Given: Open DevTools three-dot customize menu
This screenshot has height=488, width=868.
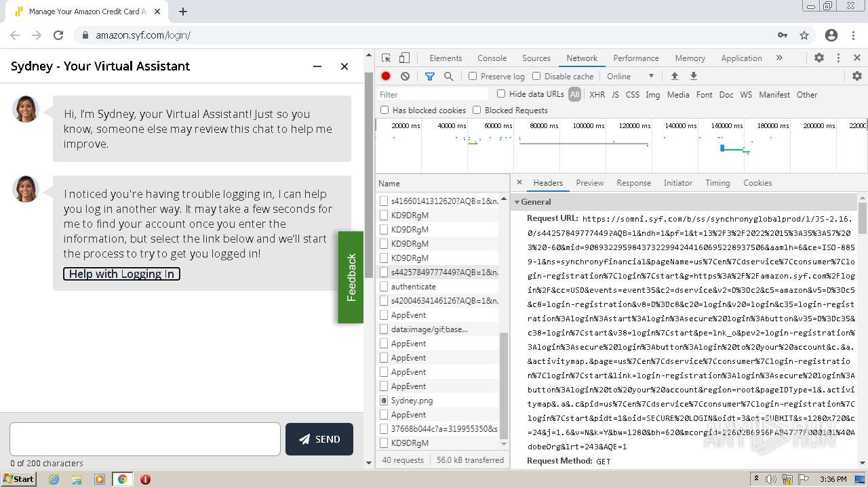Looking at the screenshot, I should [x=838, y=58].
